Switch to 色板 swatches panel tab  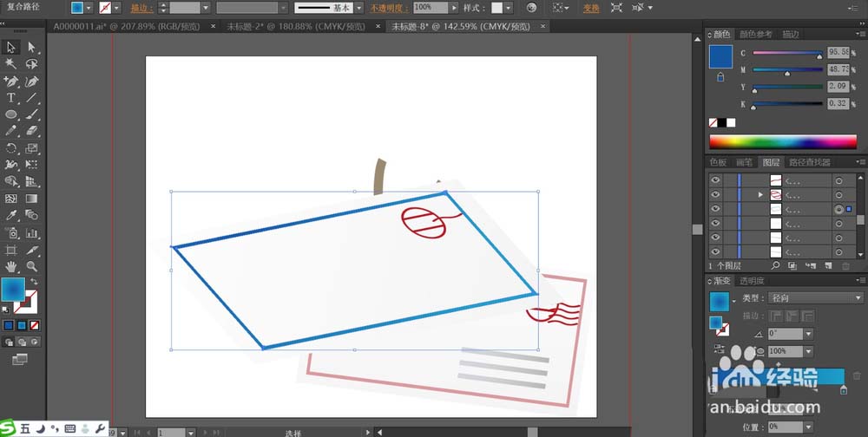point(718,162)
